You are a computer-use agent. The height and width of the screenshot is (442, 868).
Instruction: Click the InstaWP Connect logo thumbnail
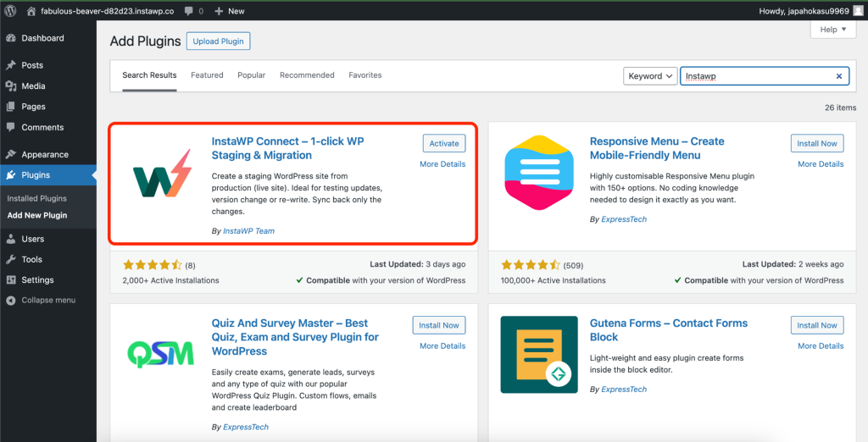click(x=162, y=174)
